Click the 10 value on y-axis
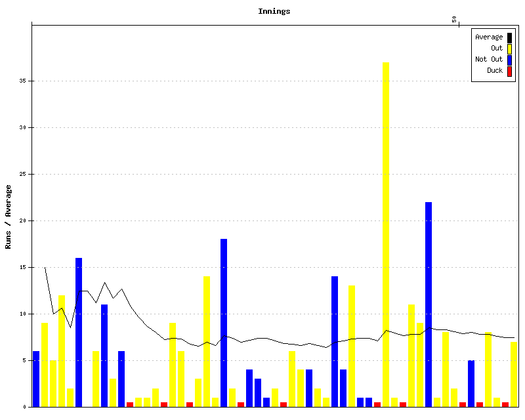Image resolution: width=525 pixels, height=420 pixels. click(22, 314)
